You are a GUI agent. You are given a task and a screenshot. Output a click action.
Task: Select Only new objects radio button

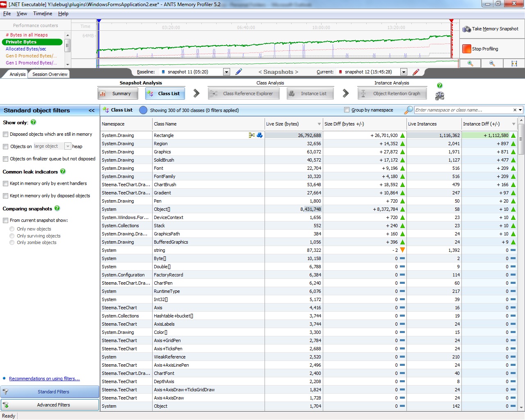[x=12, y=229]
